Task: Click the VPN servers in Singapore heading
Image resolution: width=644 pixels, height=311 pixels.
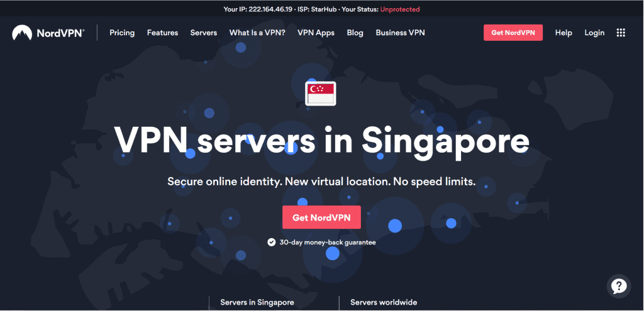Action: point(321,141)
